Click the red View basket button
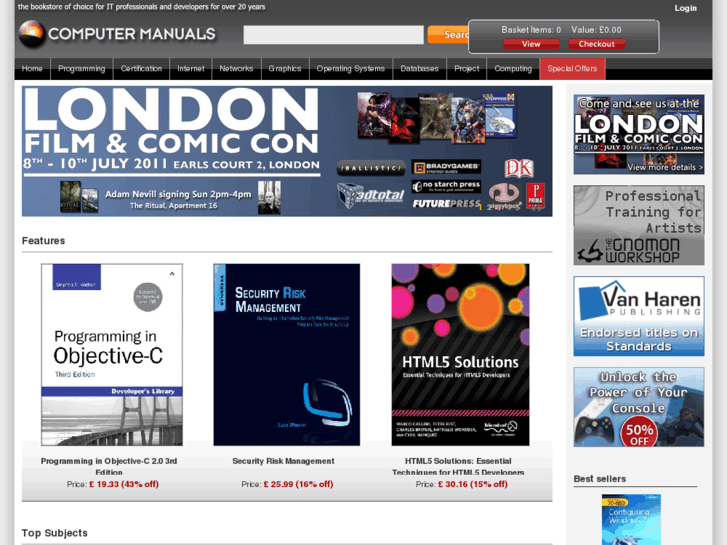Viewport: 727px width, 545px height. (531, 44)
